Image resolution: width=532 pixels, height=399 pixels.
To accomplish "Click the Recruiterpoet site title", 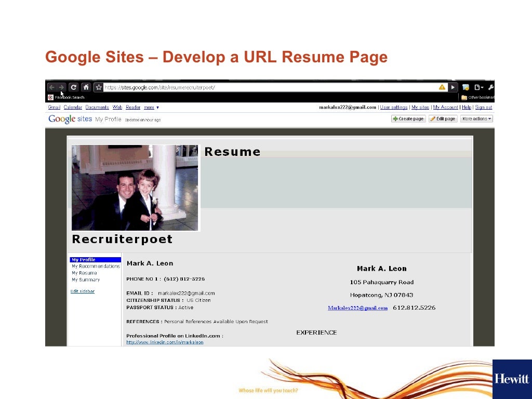I will (122, 239).
